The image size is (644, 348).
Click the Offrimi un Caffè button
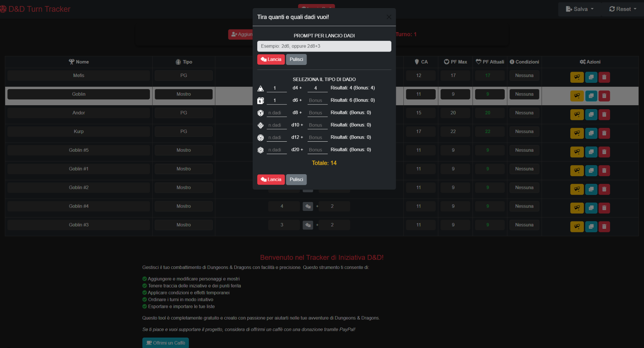(x=165, y=343)
